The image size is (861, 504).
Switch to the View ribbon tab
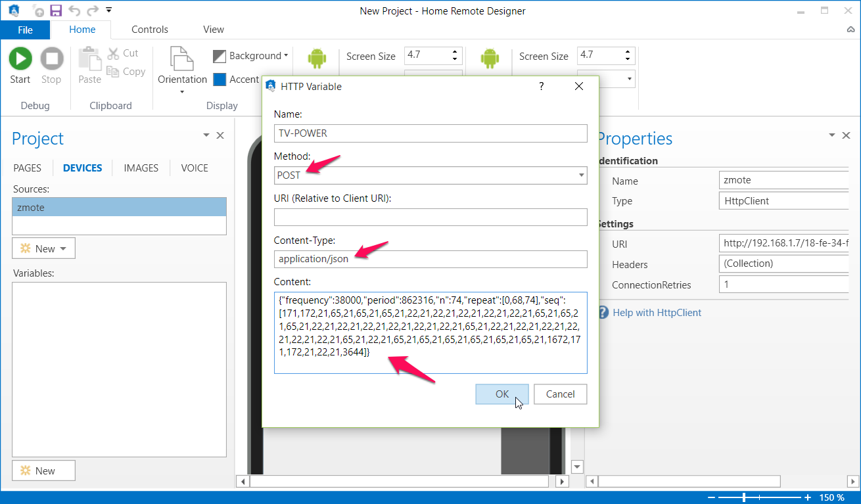(x=214, y=30)
